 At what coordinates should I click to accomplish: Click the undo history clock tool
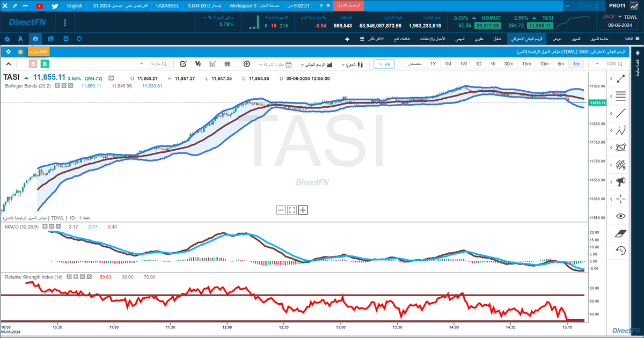pyautogui.click(x=621, y=251)
